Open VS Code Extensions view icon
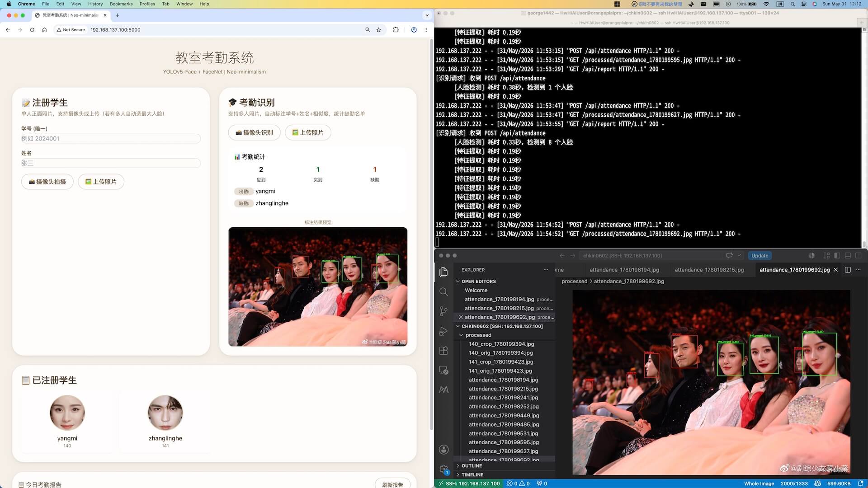This screenshot has height=488, width=868. pos(443,351)
